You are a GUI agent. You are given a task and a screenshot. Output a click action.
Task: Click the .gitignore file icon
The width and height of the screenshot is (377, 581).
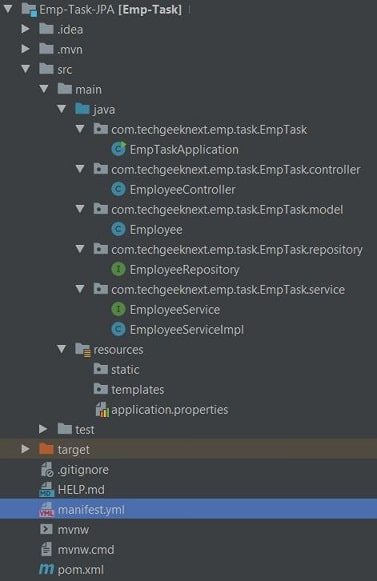pos(47,469)
